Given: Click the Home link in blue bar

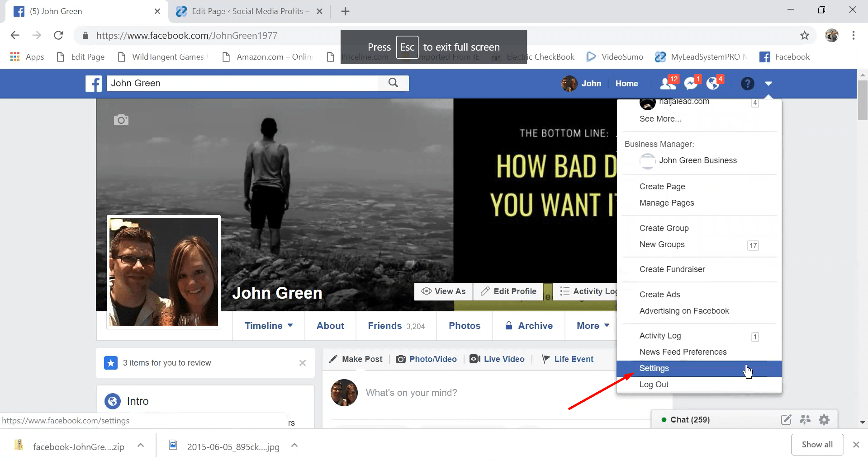Looking at the screenshot, I should click(x=626, y=84).
